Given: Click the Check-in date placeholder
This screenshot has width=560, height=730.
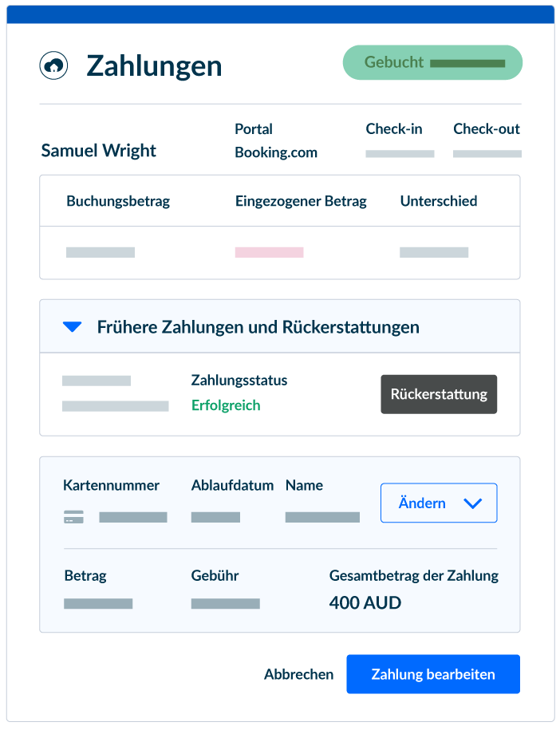Looking at the screenshot, I should [400, 154].
